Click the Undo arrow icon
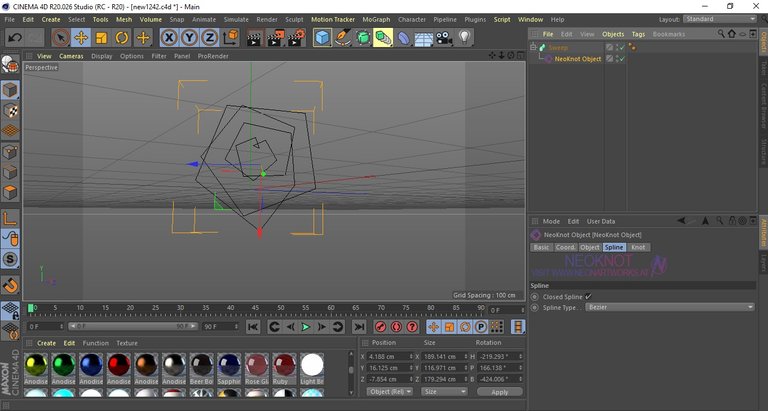768x411 pixels. pos(15,38)
